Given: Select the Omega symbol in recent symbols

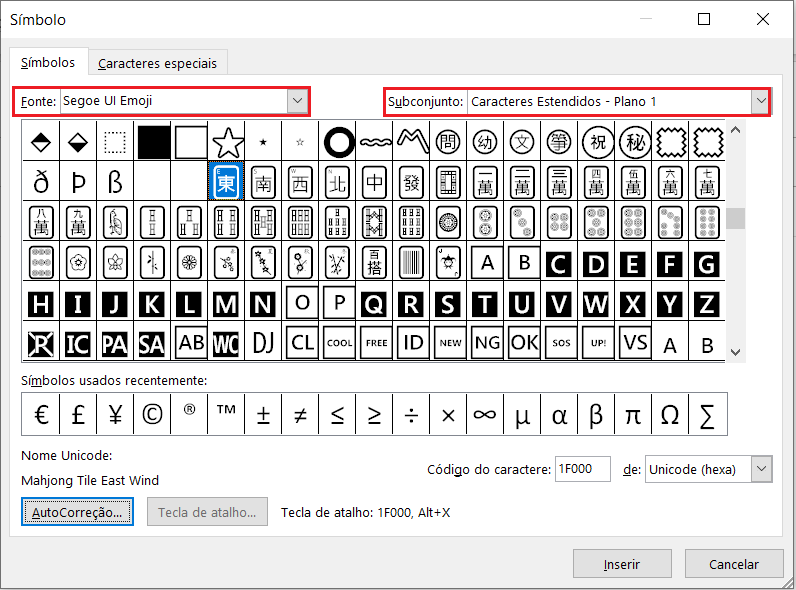Looking at the screenshot, I should (x=670, y=414).
